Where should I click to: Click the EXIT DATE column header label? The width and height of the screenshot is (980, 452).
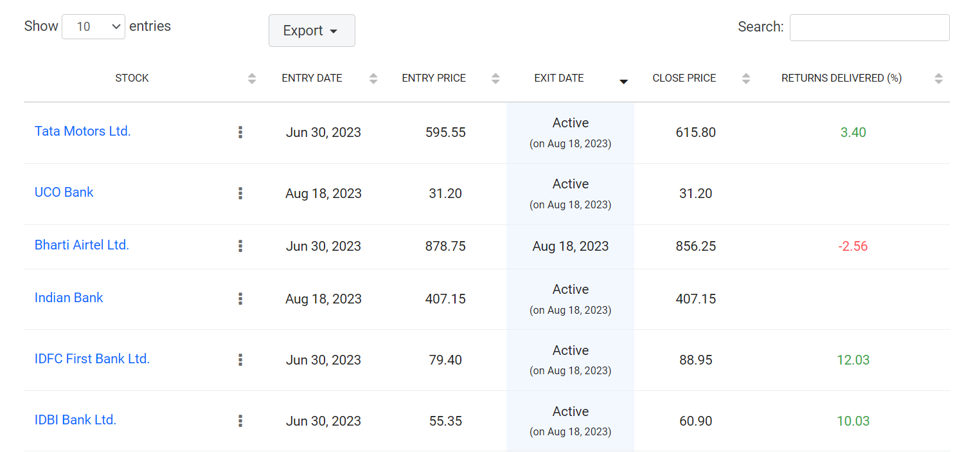[x=559, y=78]
